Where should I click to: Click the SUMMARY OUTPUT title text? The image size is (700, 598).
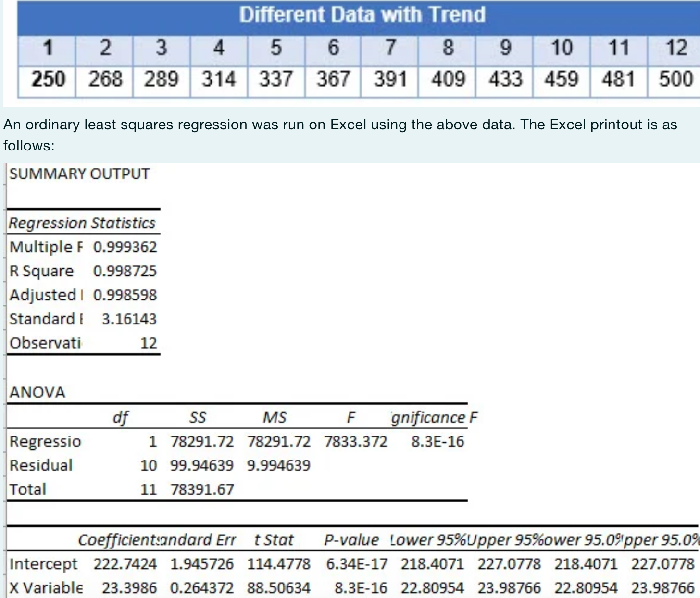pyautogui.click(x=79, y=174)
